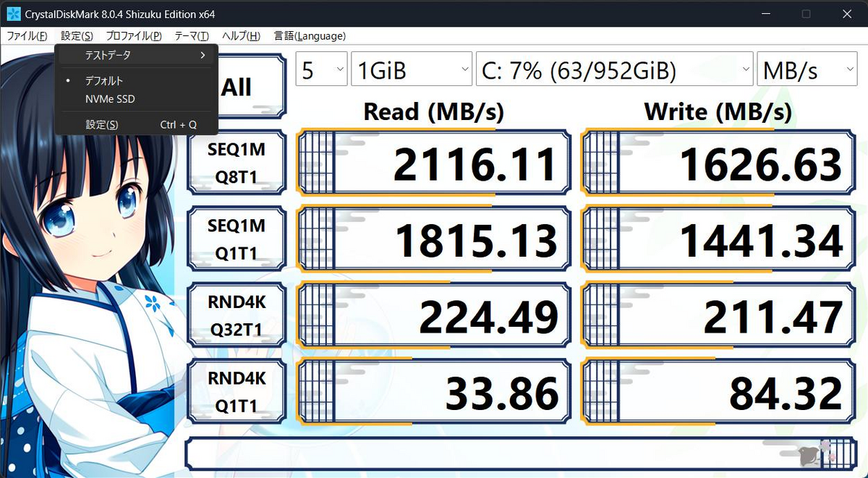Run the SEQ1M Q1T1 test
The height and width of the screenshot is (478, 868).
click(237, 239)
